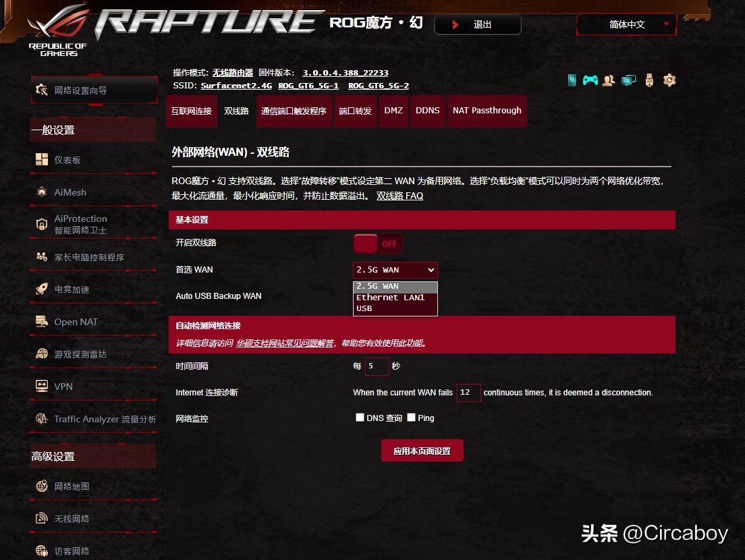Click the 退出 logout button

pyautogui.click(x=478, y=24)
